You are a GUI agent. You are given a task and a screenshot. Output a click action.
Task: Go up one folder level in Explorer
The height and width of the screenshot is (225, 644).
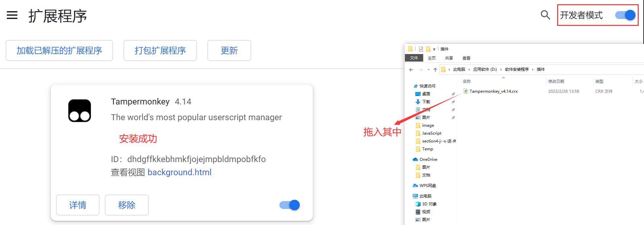coord(435,69)
